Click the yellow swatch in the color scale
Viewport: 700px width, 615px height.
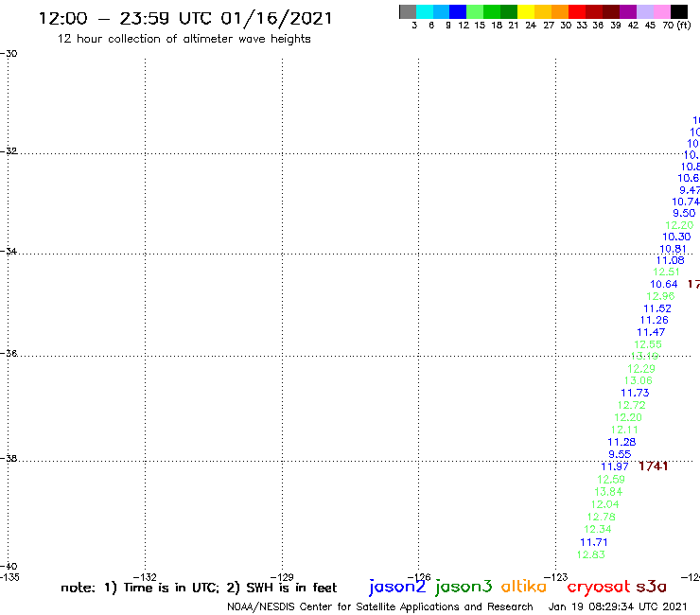[x=526, y=11]
